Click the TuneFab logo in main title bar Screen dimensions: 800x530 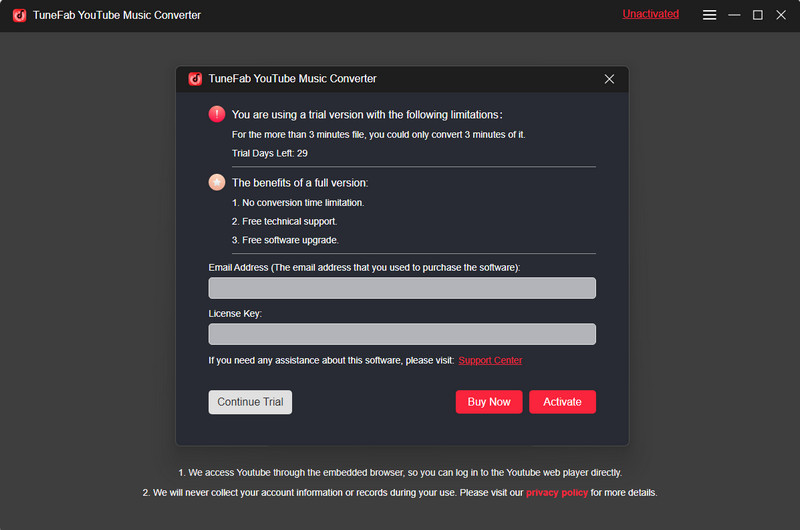(x=19, y=15)
